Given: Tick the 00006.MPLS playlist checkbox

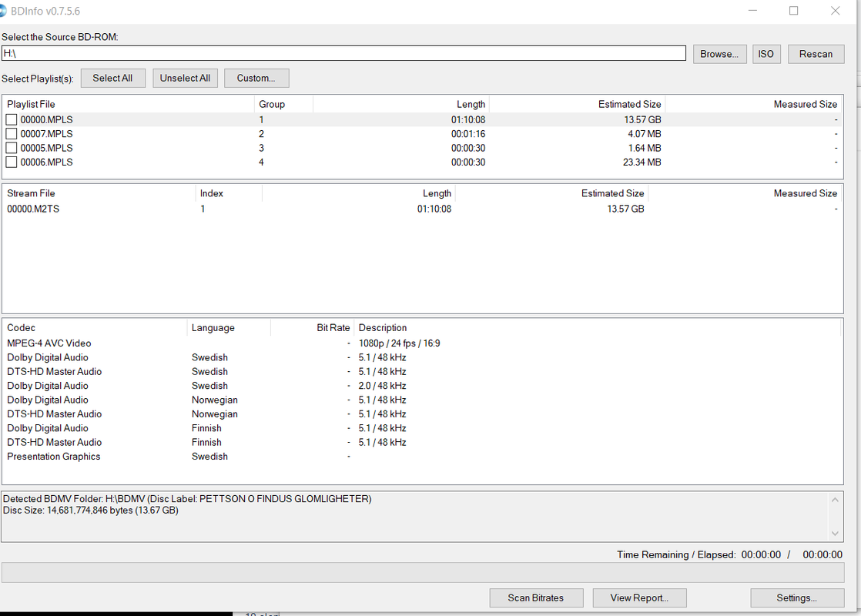Looking at the screenshot, I should pyautogui.click(x=11, y=162).
